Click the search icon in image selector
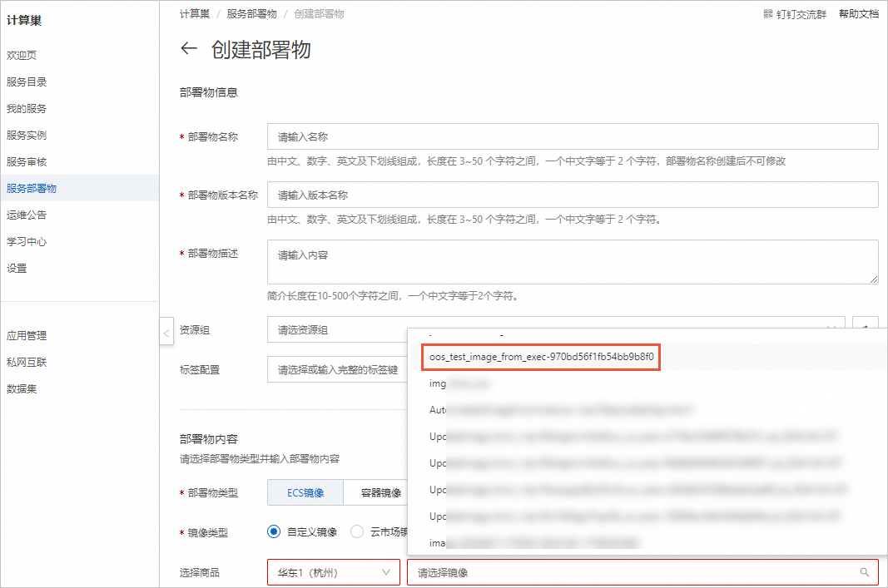888x588 pixels. [x=865, y=572]
